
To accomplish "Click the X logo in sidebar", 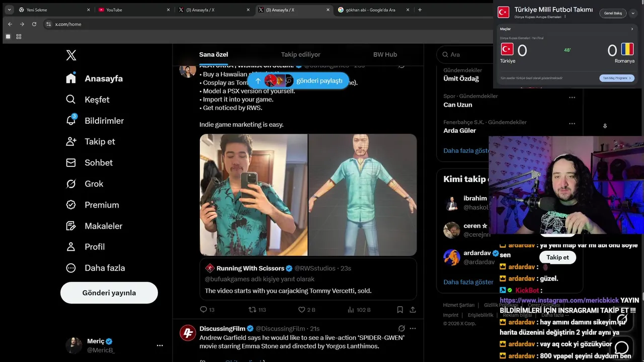I will click(x=71, y=55).
